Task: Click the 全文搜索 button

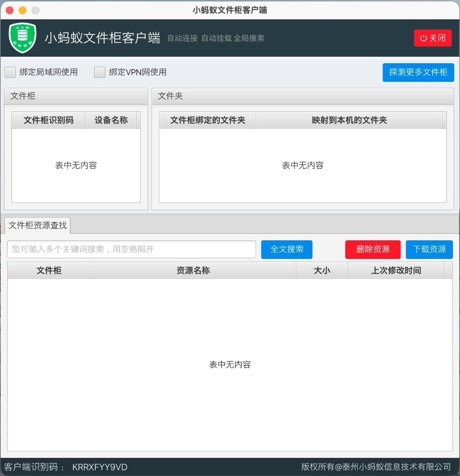Action: point(286,249)
